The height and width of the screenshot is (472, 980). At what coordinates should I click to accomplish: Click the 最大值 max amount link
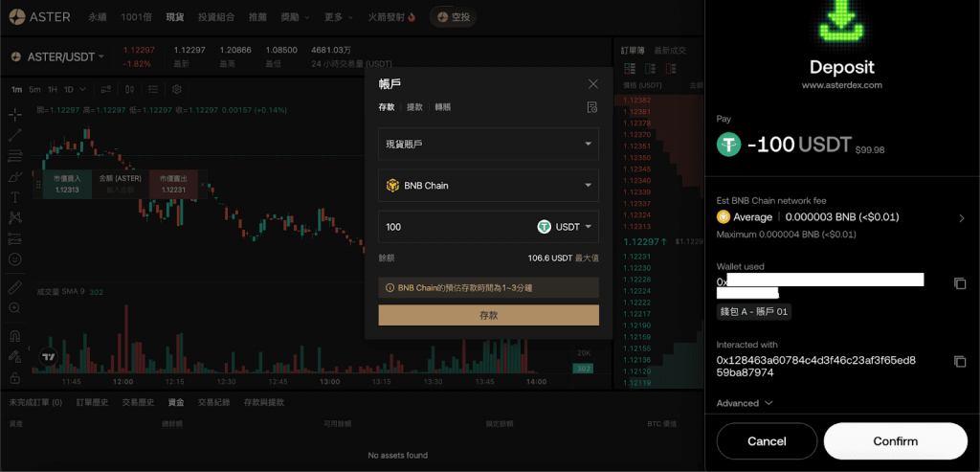pos(587,258)
